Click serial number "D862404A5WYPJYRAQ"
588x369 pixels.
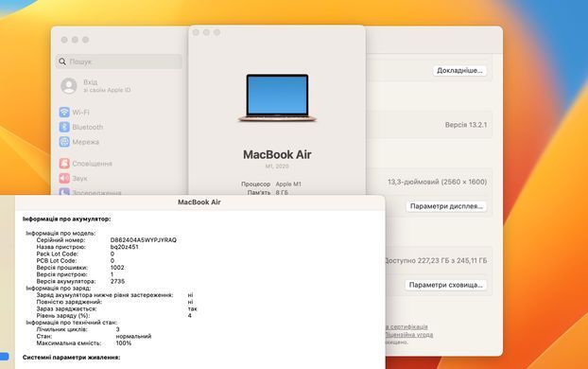(144, 240)
